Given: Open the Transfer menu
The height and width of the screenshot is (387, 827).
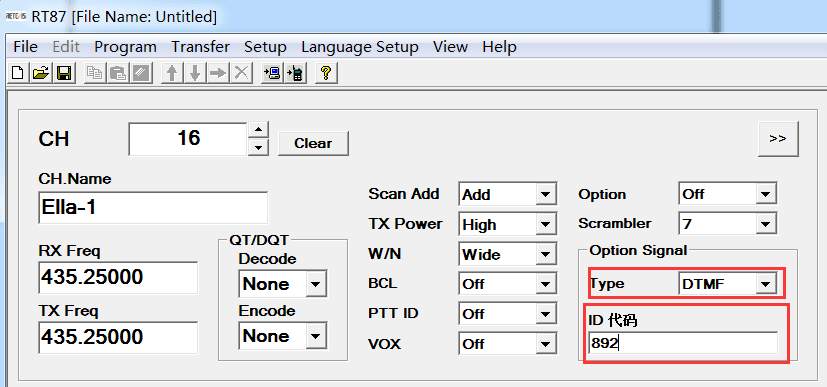Looking at the screenshot, I should 200,47.
